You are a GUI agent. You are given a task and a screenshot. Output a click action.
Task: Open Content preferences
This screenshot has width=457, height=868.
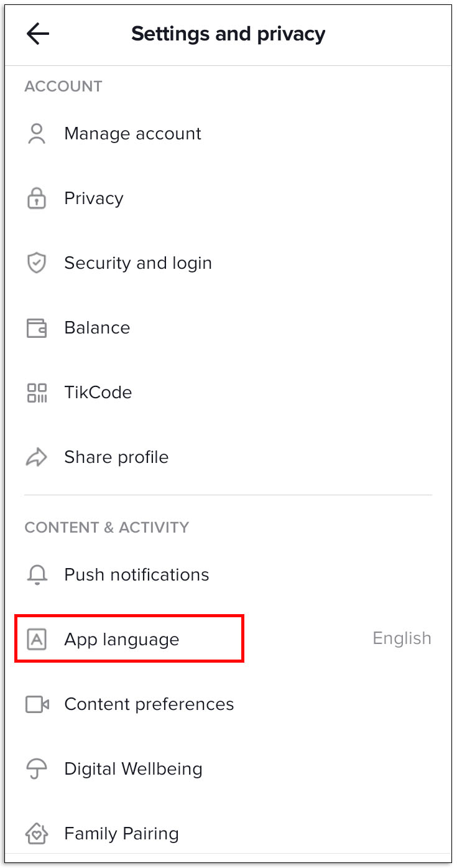(228, 704)
